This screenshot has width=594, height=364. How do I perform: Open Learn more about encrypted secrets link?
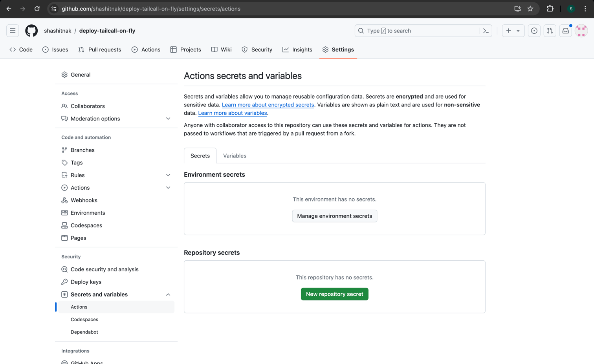[268, 105]
